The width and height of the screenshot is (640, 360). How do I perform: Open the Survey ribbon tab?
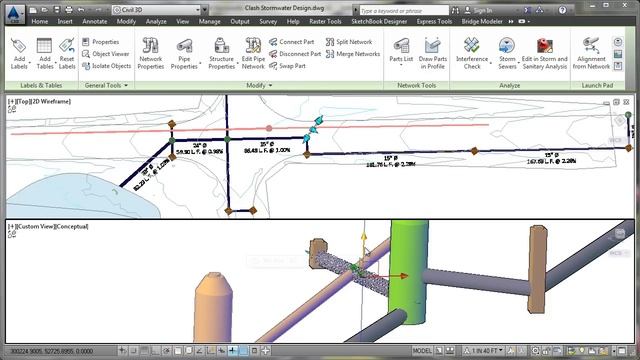point(268,22)
